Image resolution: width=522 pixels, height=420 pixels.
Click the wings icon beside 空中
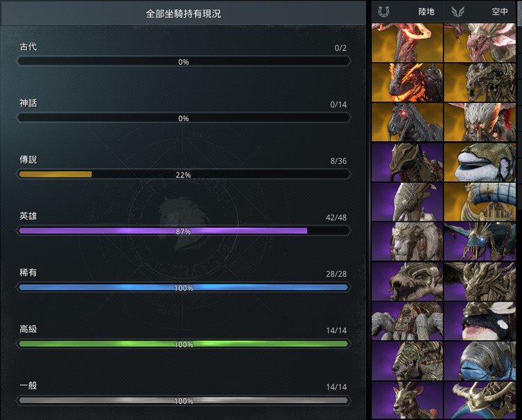click(457, 12)
